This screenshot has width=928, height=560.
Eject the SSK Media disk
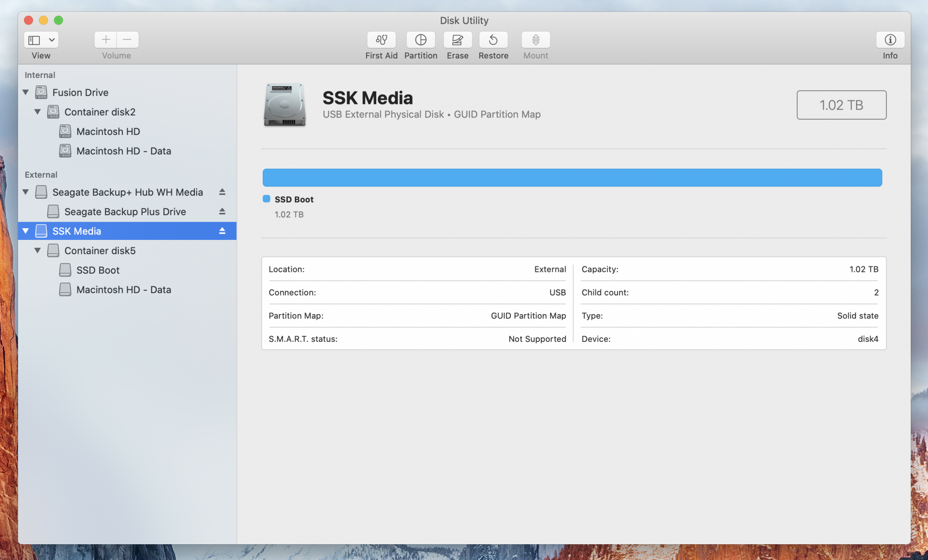(x=222, y=231)
